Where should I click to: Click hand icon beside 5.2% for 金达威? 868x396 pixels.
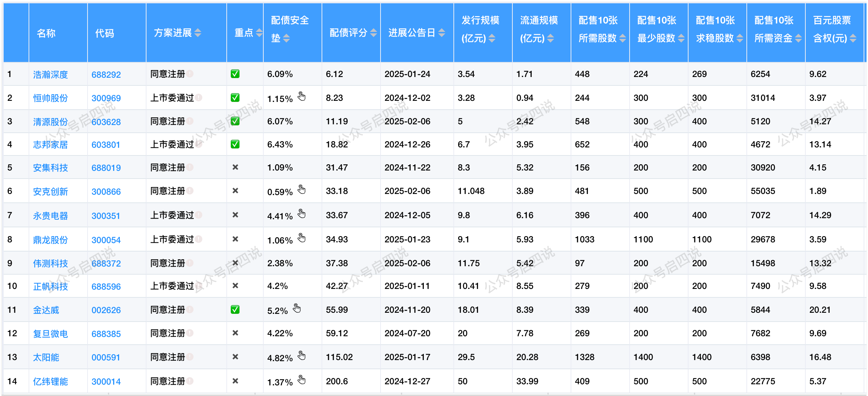pyautogui.click(x=297, y=308)
